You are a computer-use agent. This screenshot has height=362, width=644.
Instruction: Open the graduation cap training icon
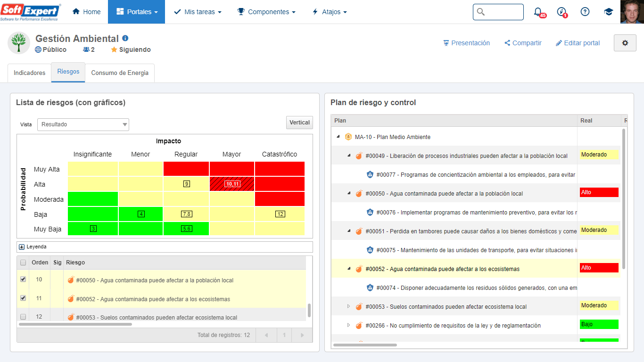click(x=609, y=12)
